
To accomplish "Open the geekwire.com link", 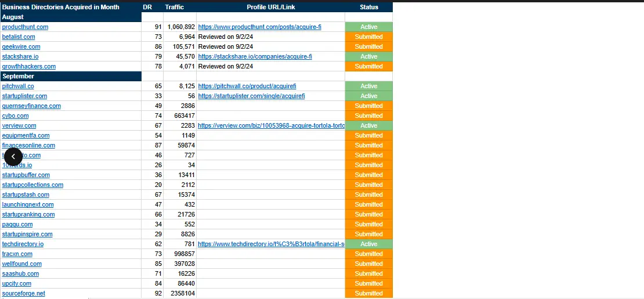I will [x=21, y=46].
